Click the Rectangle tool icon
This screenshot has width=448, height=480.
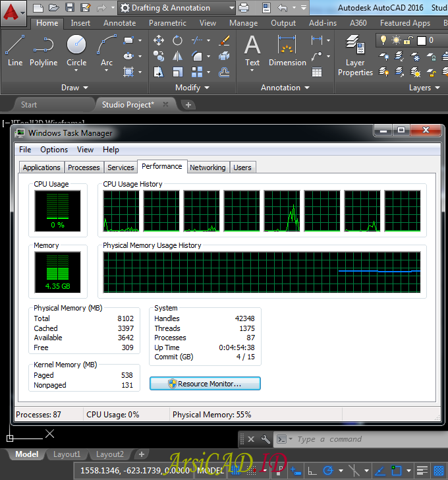(128, 40)
